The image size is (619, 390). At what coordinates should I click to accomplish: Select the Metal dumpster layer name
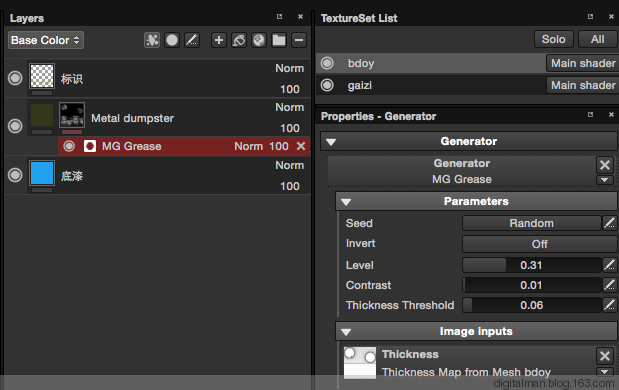[132, 118]
